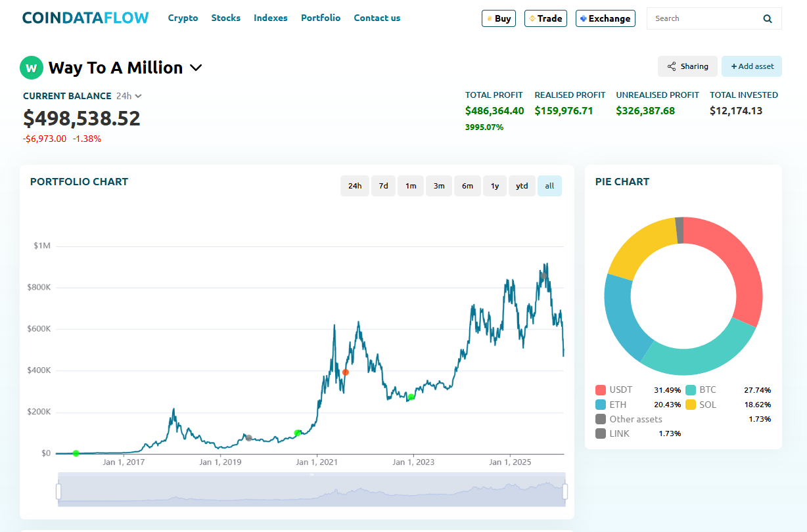Click the search magnifier icon
The height and width of the screenshot is (532, 807).
(x=768, y=18)
